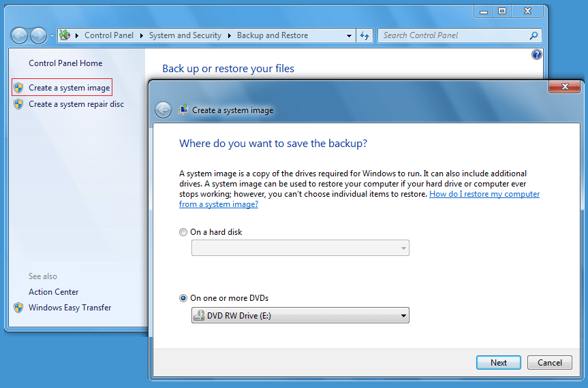Minimize the Control Panel window
The width and height of the screenshot is (588, 388).
pos(484,12)
